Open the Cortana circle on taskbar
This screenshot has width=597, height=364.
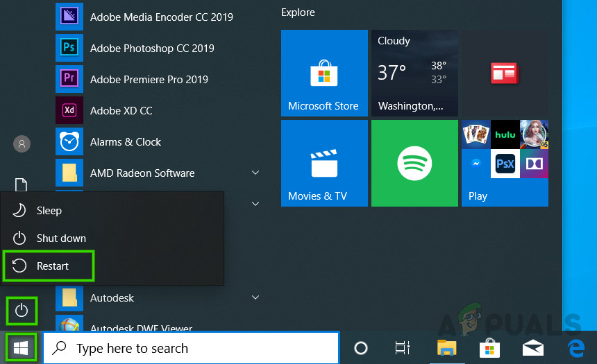pyautogui.click(x=360, y=347)
